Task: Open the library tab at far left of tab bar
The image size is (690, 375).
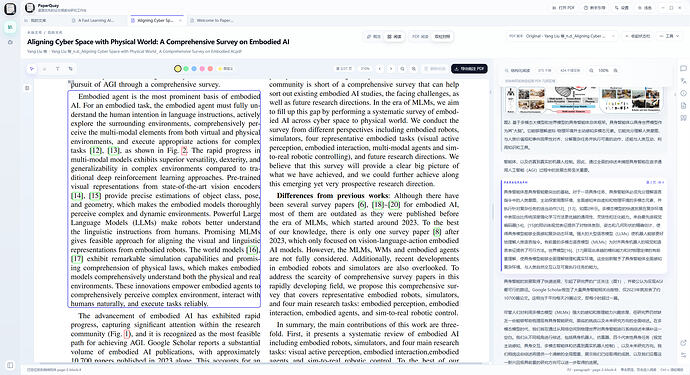Action: (x=35, y=20)
